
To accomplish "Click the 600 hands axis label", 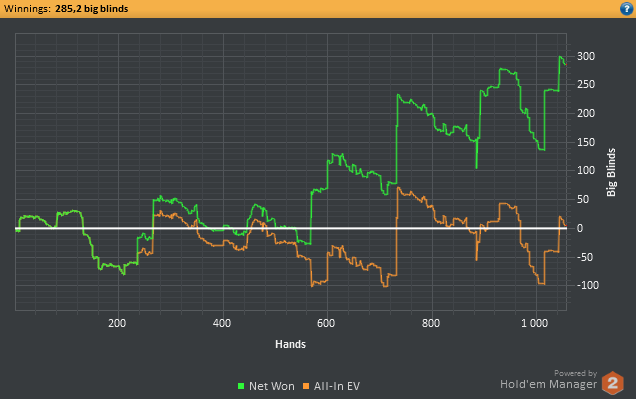I will [326, 323].
